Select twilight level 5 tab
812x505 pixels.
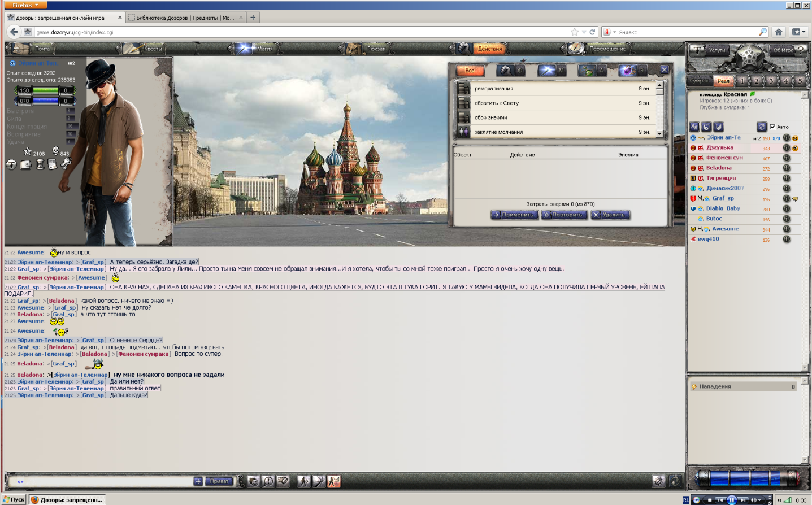pos(800,81)
